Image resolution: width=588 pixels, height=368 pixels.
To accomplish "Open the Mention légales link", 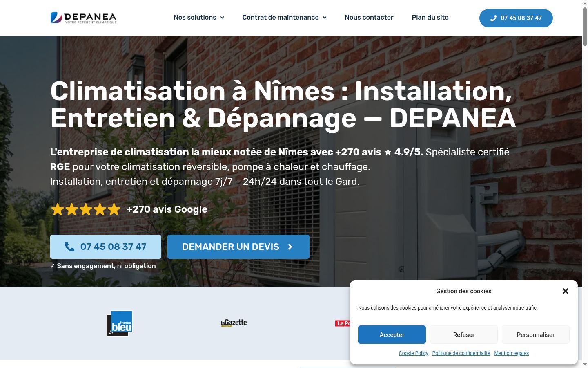I will pos(511,353).
